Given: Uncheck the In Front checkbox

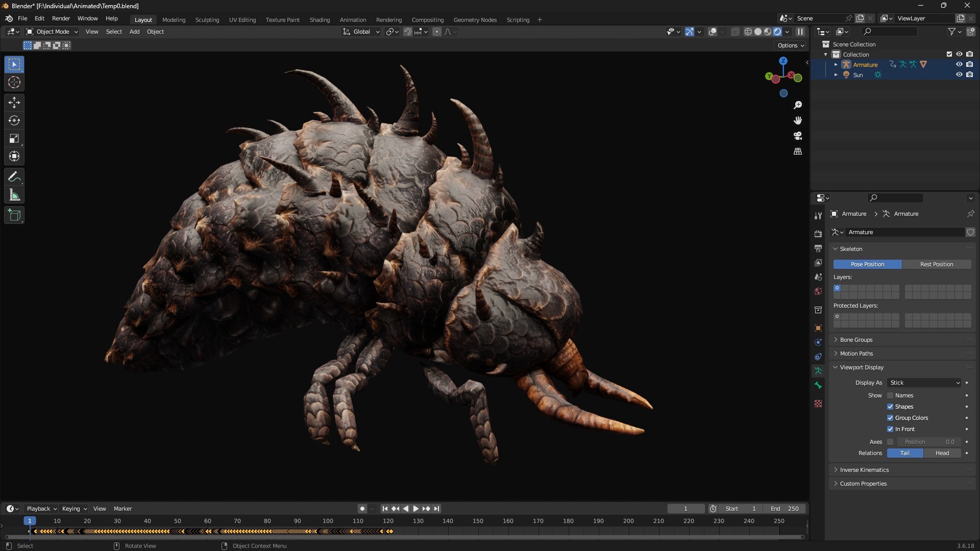Looking at the screenshot, I should (890, 429).
